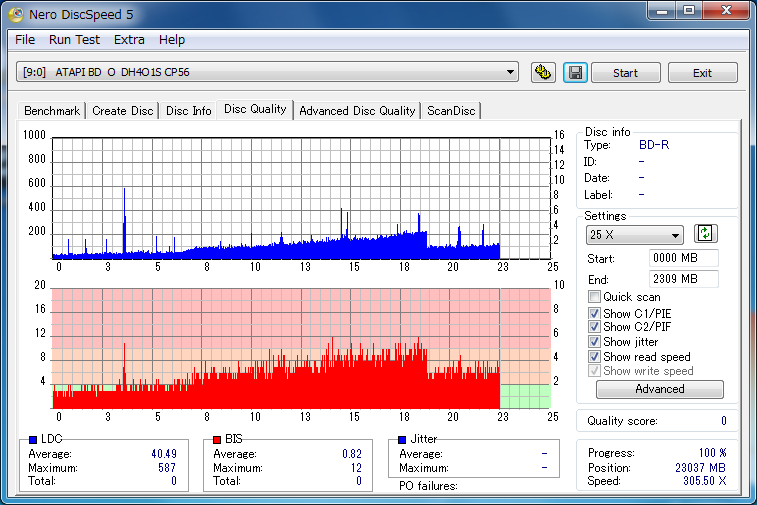
Task: Open the Extra menu
Action: [129, 40]
